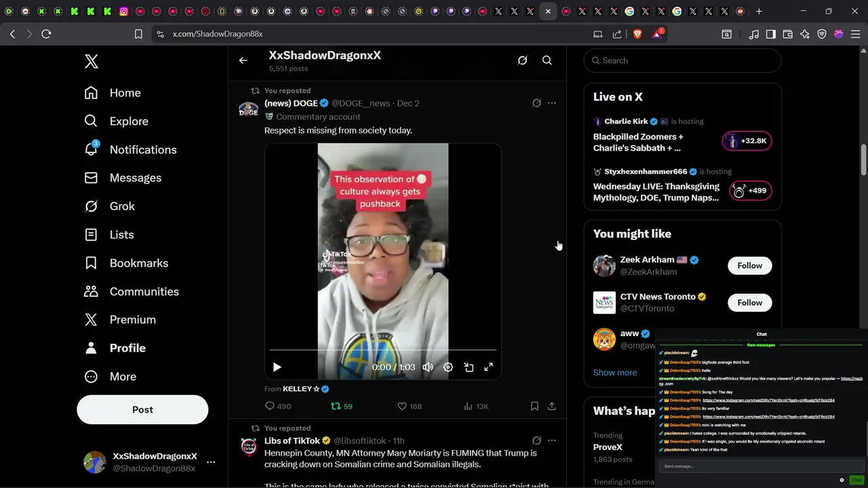This screenshot has width=868, height=488.
Task: Go to Home in sidebar
Action: click(113, 93)
